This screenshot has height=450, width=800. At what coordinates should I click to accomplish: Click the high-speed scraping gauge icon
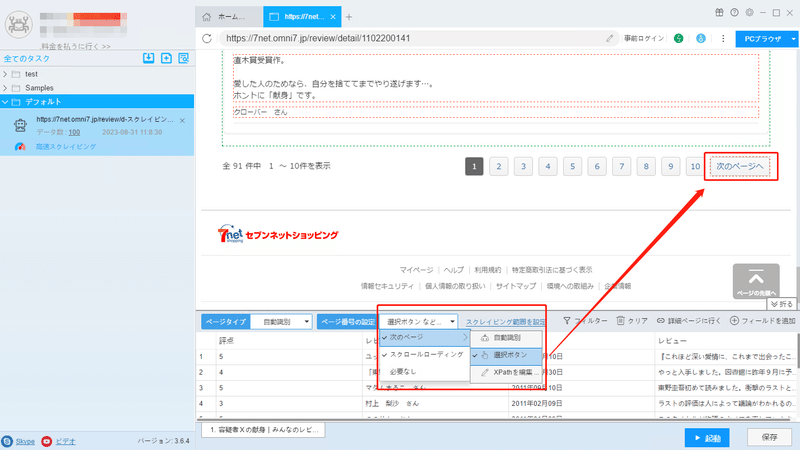pyautogui.click(x=20, y=146)
